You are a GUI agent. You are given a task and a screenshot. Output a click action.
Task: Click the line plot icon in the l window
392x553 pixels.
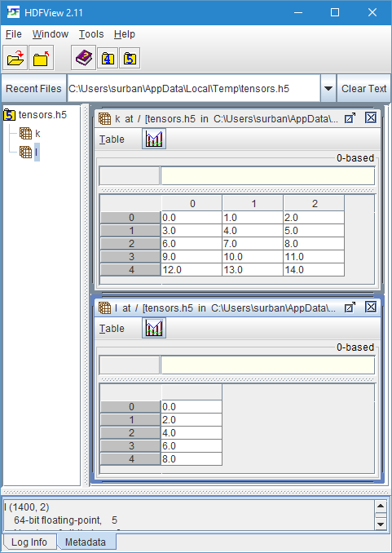[x=154, y=328]
